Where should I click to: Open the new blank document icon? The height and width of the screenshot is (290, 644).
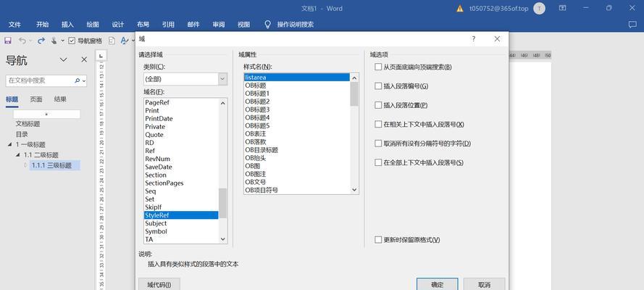coord(112,41)
